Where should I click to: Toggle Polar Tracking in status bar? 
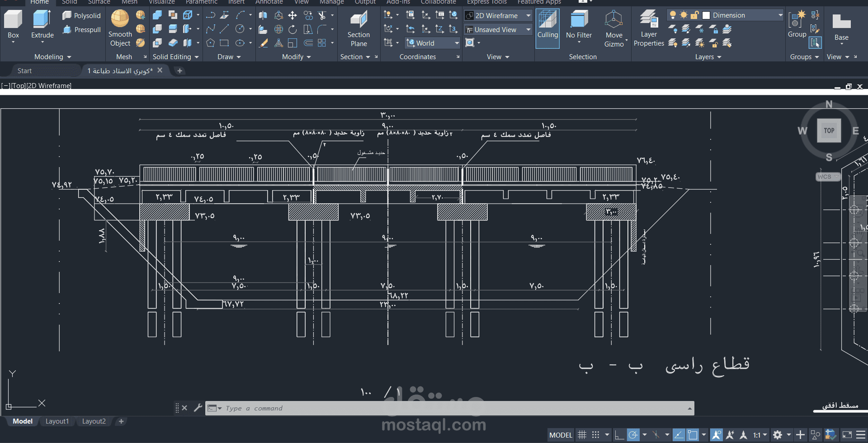pos(633,435)
